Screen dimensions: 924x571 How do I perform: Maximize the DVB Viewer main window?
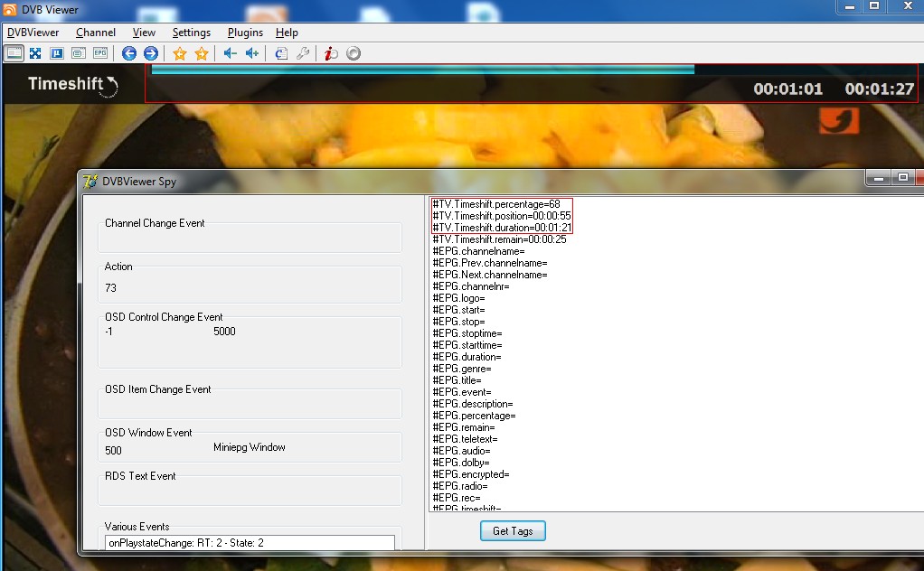tap(874, 6)
